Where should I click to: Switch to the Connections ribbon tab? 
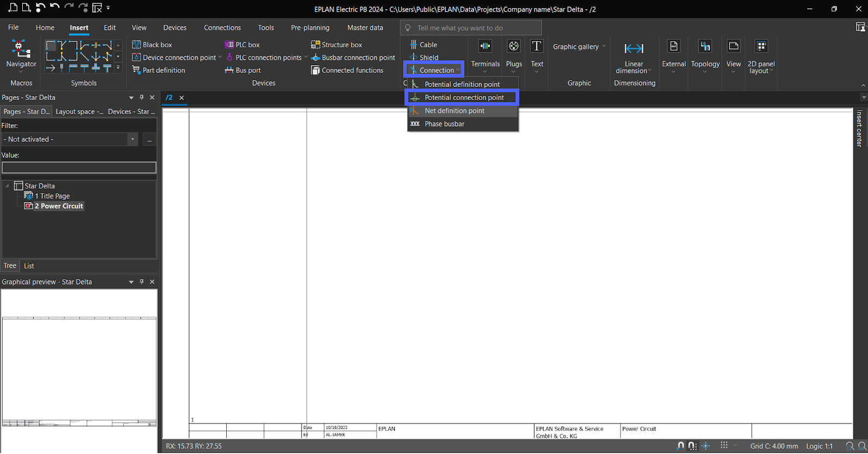[222, 28]
